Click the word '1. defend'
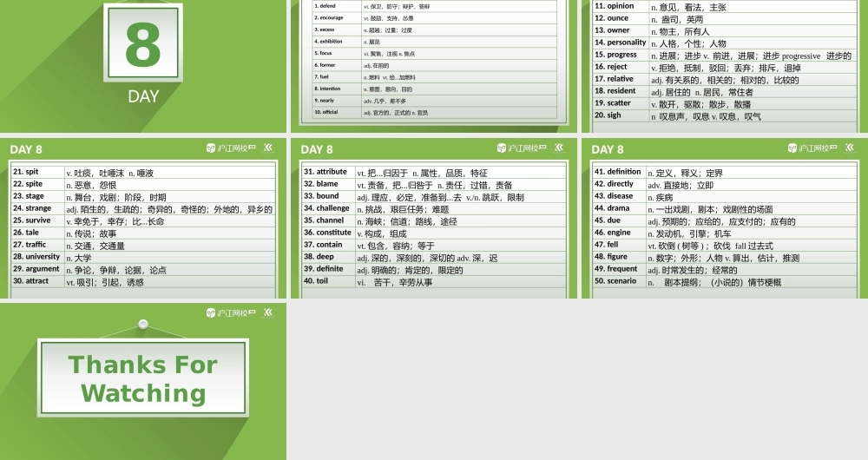This screenshot has width=868, height=460. pos(325,5)
